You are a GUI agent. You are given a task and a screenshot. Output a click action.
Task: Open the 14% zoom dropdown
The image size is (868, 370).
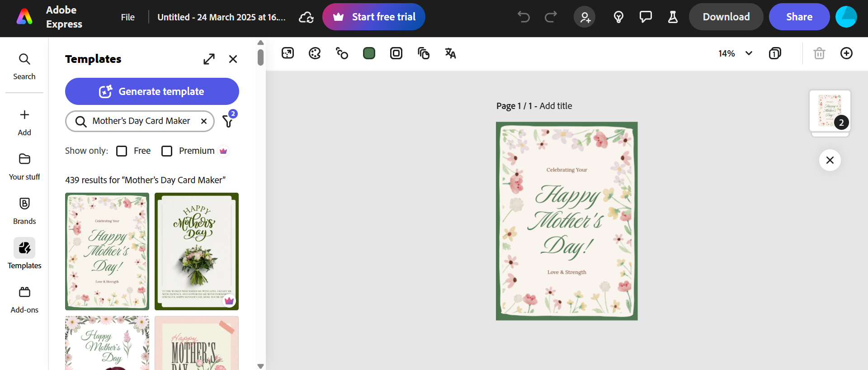[x=735, y=53]
